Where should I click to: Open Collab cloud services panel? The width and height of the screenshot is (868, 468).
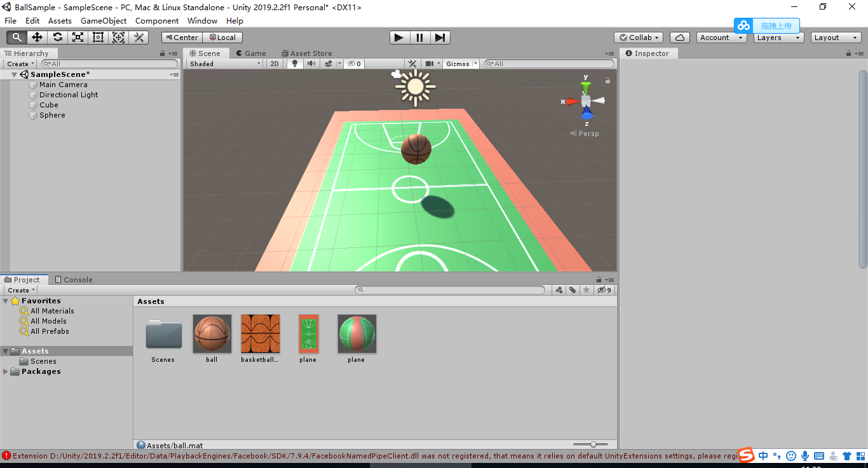point(638,37)
